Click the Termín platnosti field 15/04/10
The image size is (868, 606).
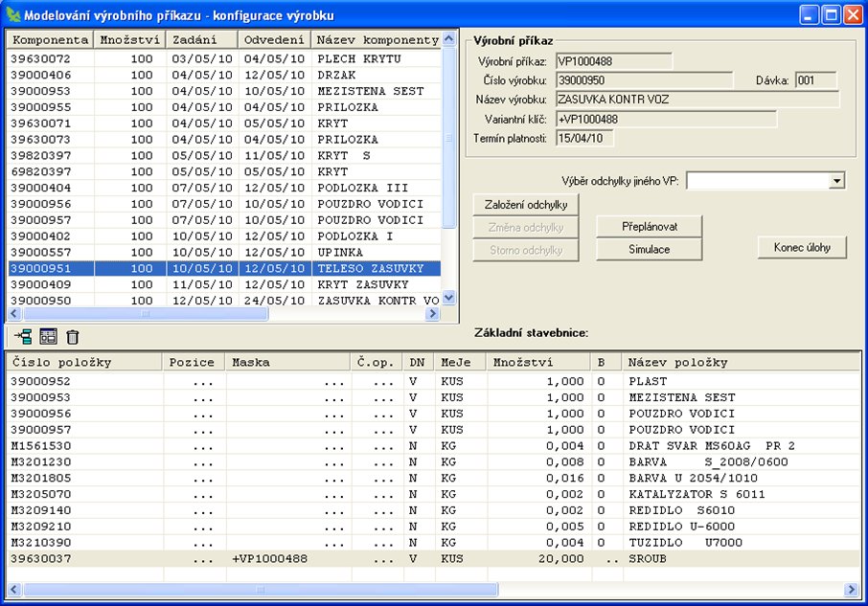(x=584, y=138)
